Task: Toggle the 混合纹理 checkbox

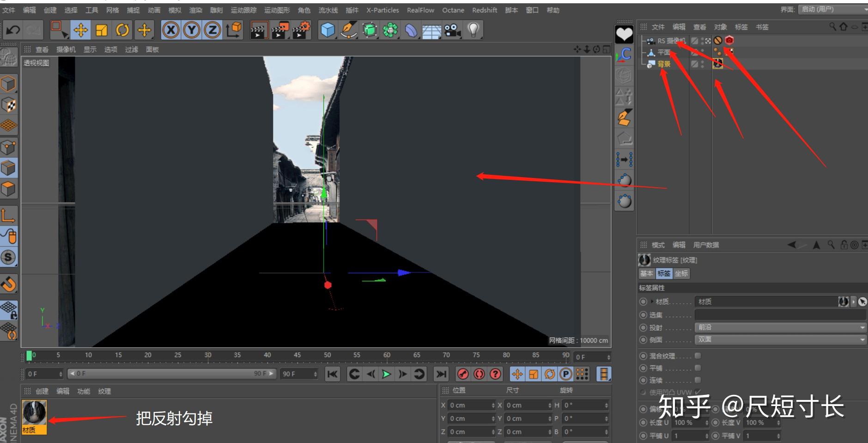Action: [697, 356]
